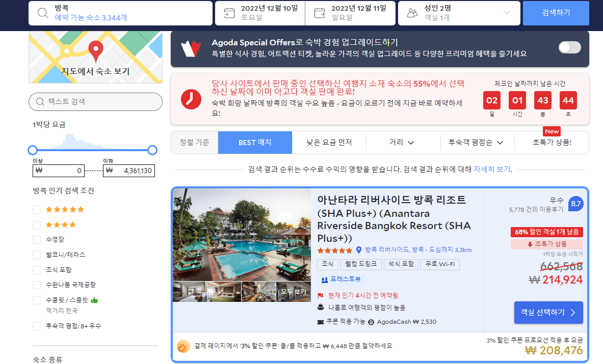
Task: Click the down arrow icon on 초특가 상품 tag
Action: point(530,244)
